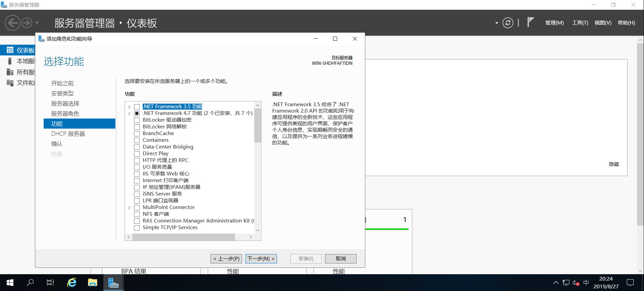Check HTTP 代理上的 RPC checkbox
644x291 pixels.
(137, 161)
